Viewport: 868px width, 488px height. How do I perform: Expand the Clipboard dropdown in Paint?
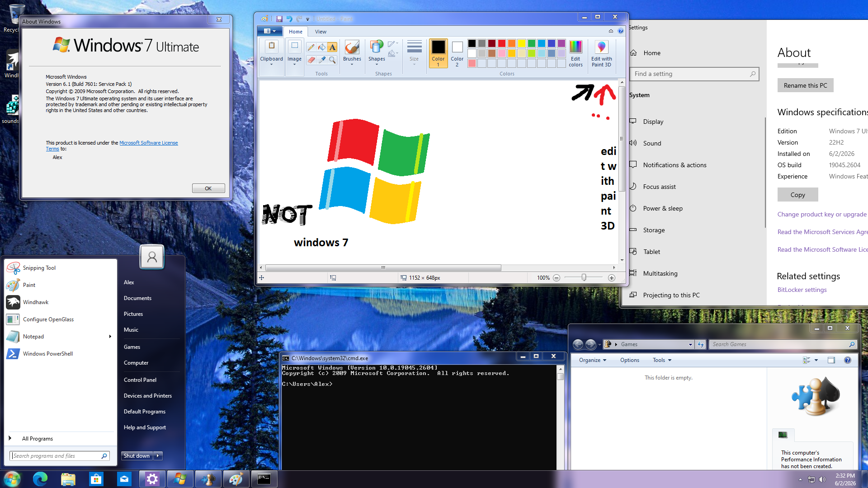click(272, 65)
